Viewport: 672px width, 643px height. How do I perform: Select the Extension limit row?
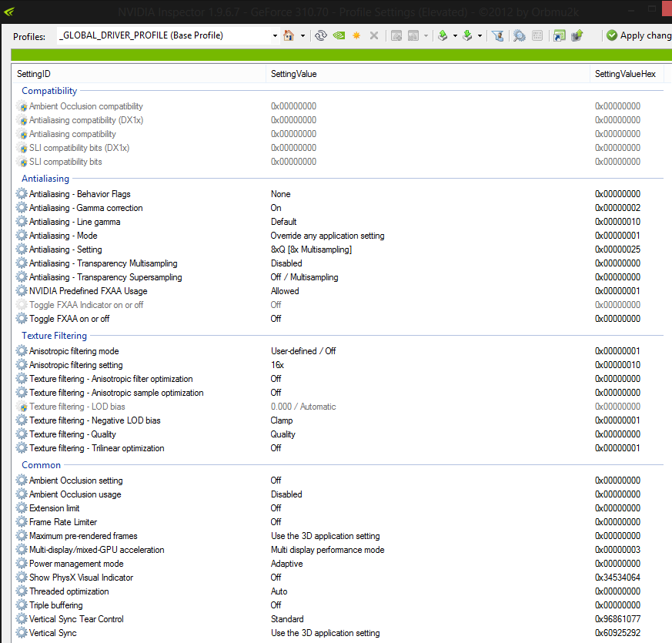339,508
